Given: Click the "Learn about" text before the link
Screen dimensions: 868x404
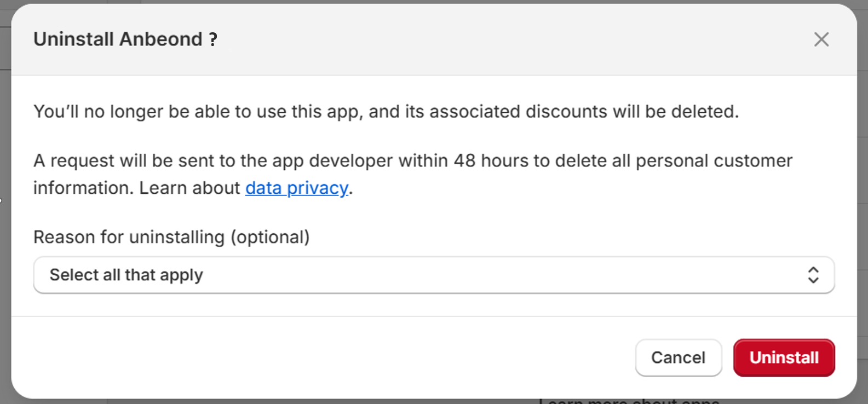Looking at the screenshot, I should click(x=189, y=188).
